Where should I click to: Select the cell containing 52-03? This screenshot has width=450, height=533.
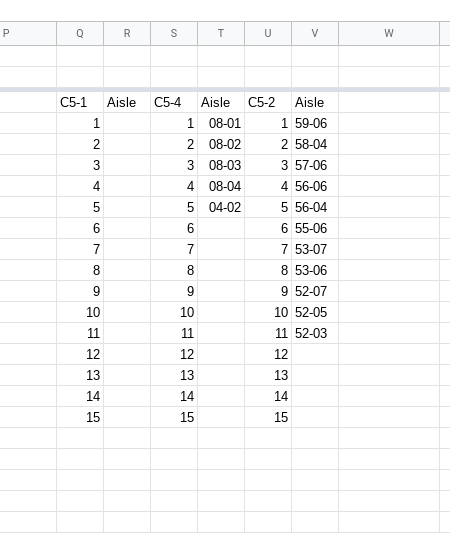click(x=315, y=333)
